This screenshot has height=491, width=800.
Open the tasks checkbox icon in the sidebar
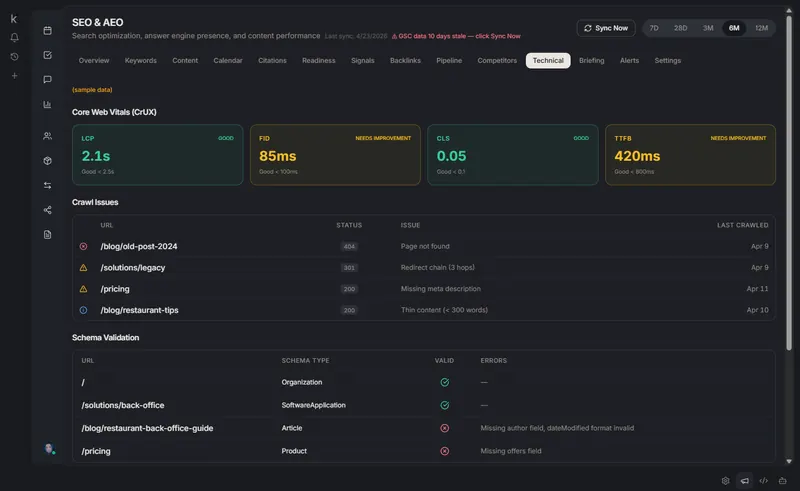point(47,55)
